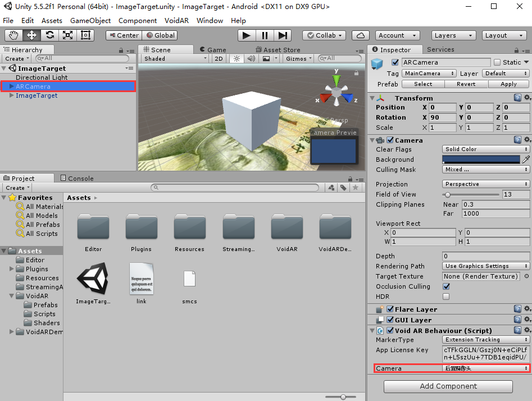Click search by label icon in Project
Screen dimensions: 532x401
[x=343, y=188]
